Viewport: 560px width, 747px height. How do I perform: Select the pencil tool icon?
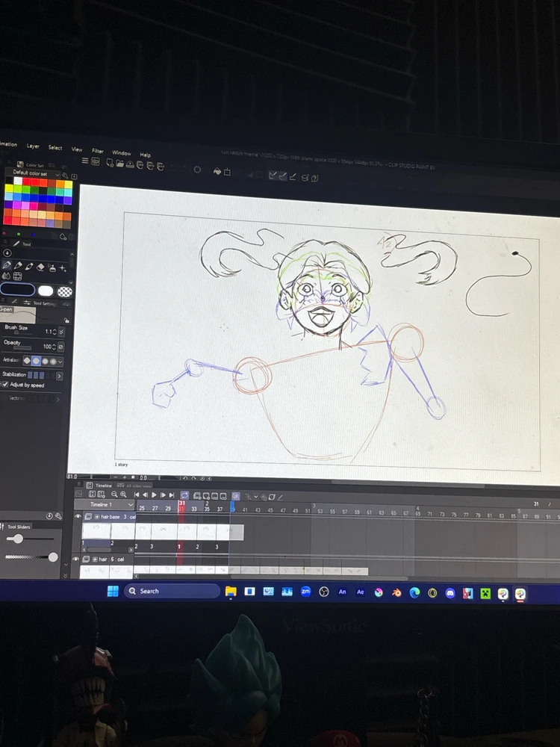pos(18,266)
